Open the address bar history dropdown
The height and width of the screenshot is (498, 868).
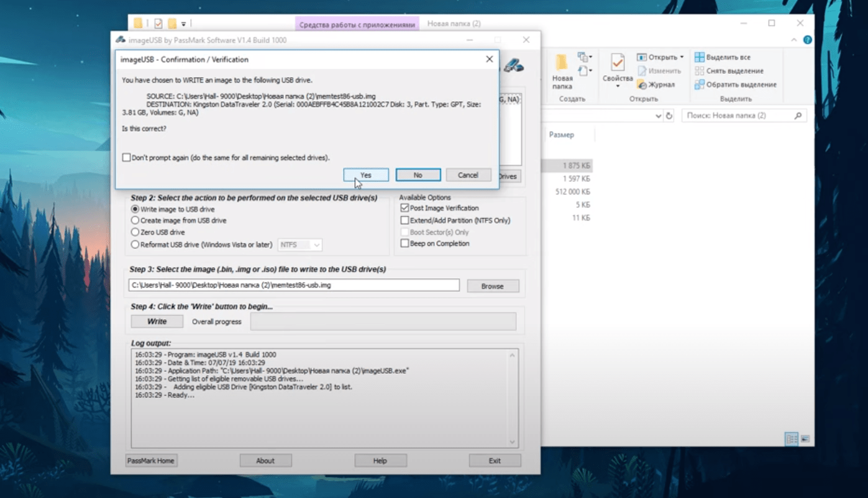(658, 116)
